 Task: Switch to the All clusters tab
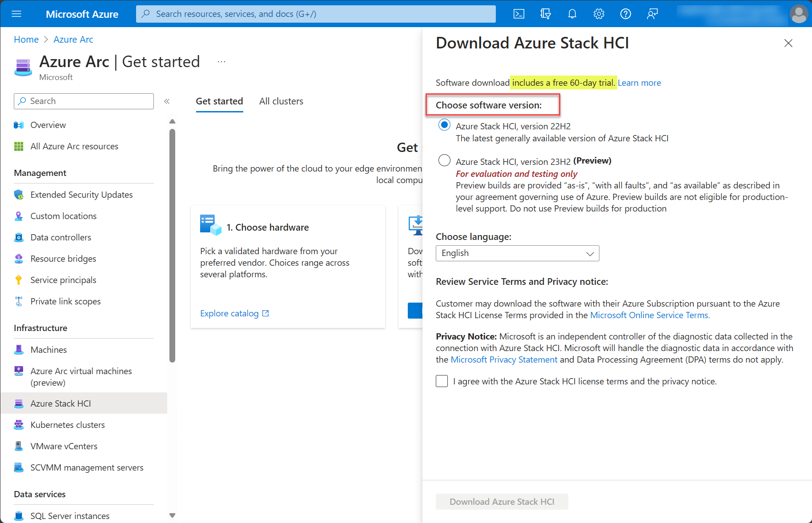point(281,101)
